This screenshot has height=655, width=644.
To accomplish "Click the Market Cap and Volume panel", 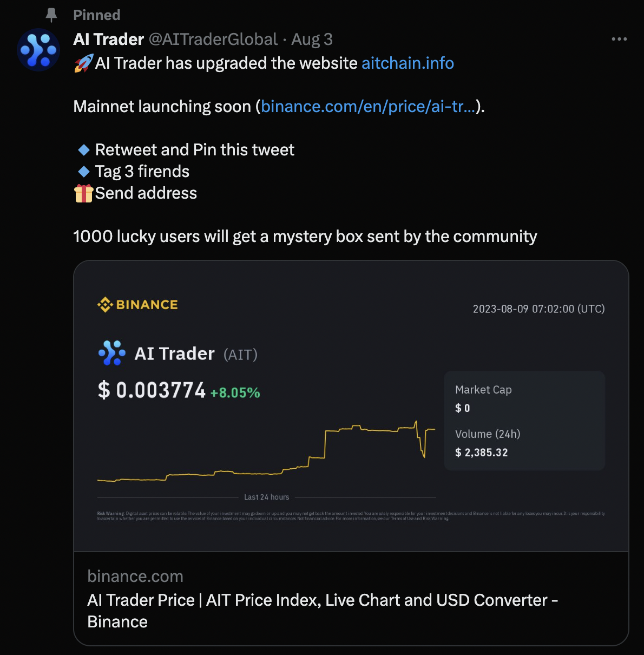I will point(524,421).
